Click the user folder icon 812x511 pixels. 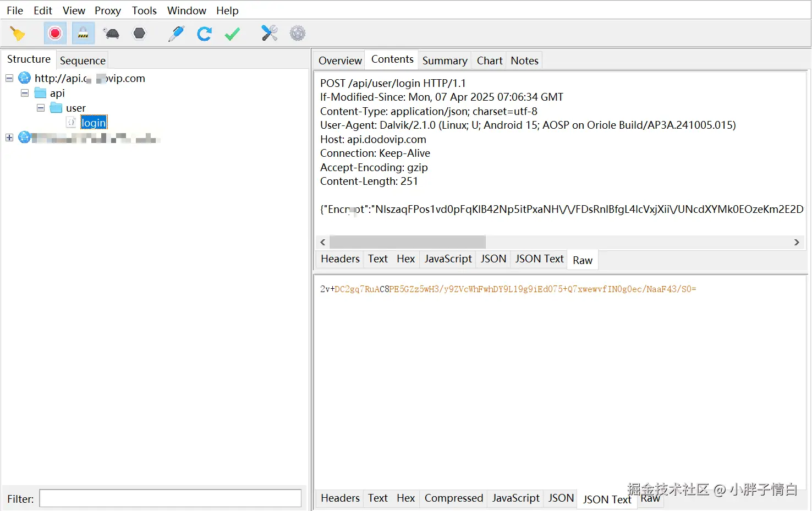pos(56,108)
